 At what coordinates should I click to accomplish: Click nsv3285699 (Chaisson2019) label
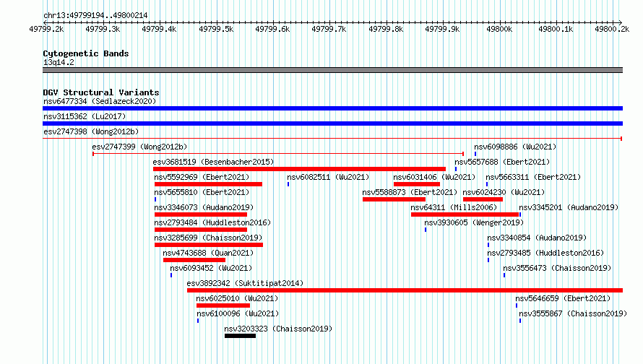[x=208, y=238]
